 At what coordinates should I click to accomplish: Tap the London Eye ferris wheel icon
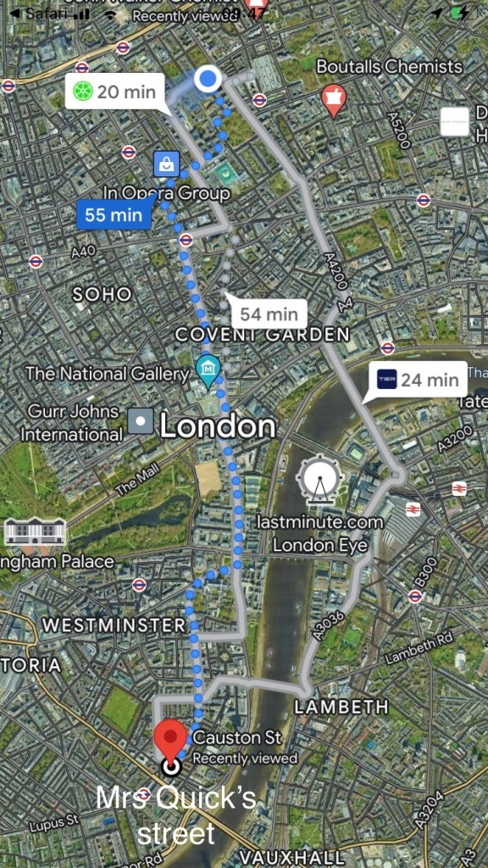319,480
